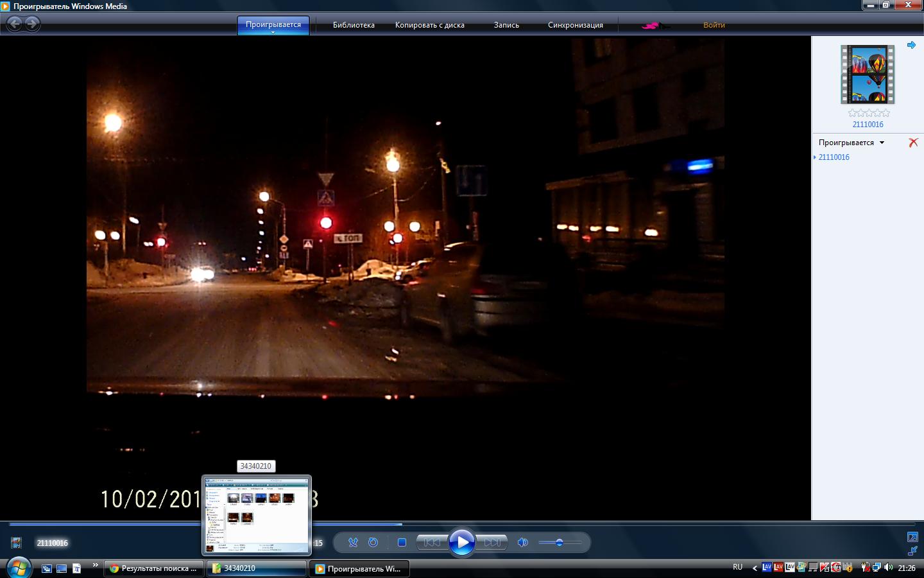Mute sound with the speaker icon
Viewport: 924px width, 578px height.
point(523,543)
